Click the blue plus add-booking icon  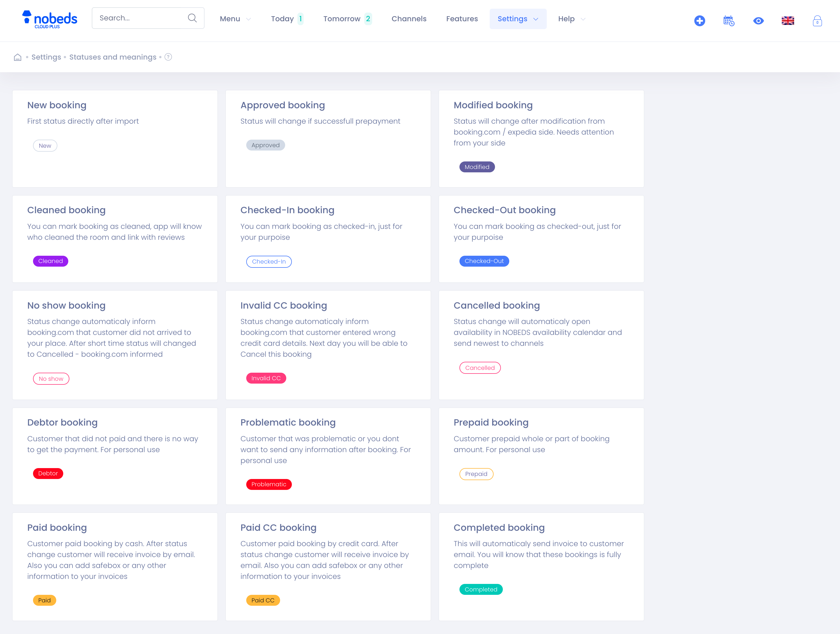pyautogui.click(x=700, y=20)
